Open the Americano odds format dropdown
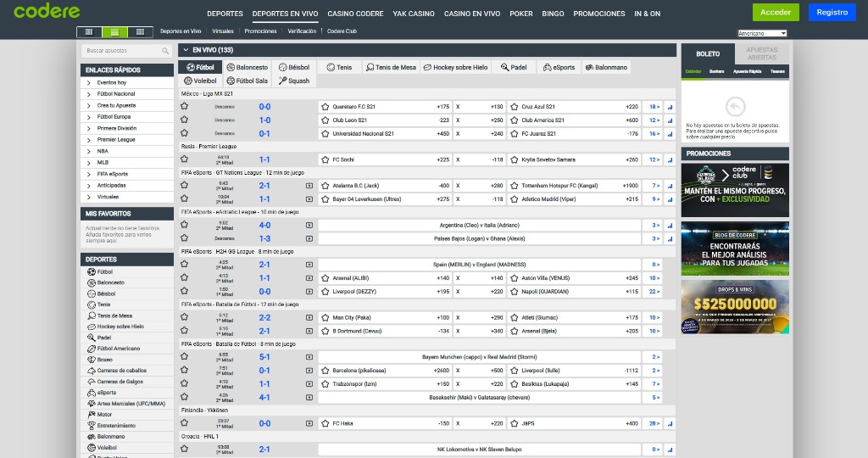This screenshot has width=868, height=458. pos(762,33)
